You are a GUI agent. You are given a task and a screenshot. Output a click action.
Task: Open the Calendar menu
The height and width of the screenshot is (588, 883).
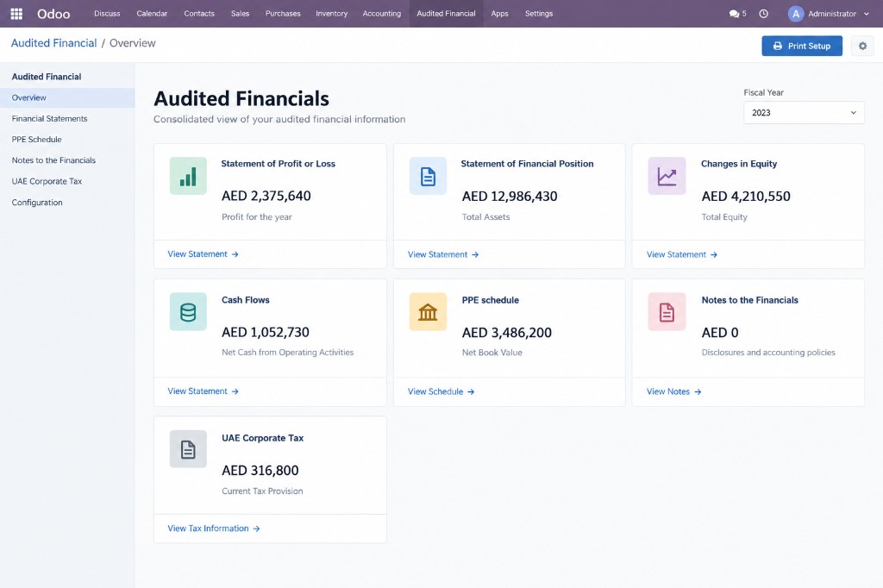152,14
